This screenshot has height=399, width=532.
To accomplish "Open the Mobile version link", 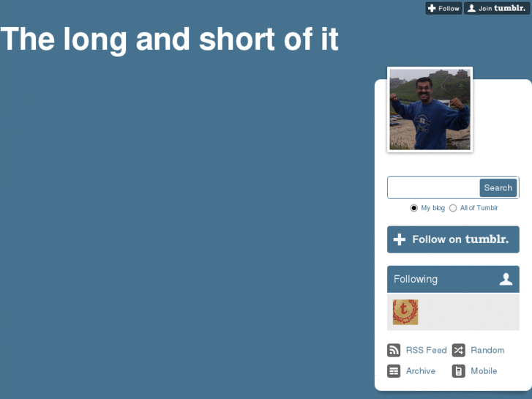I will (x=484, y=371).
